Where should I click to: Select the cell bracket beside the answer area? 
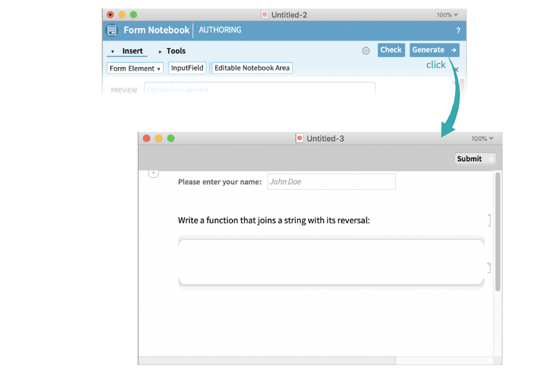[x=489, y=268]
